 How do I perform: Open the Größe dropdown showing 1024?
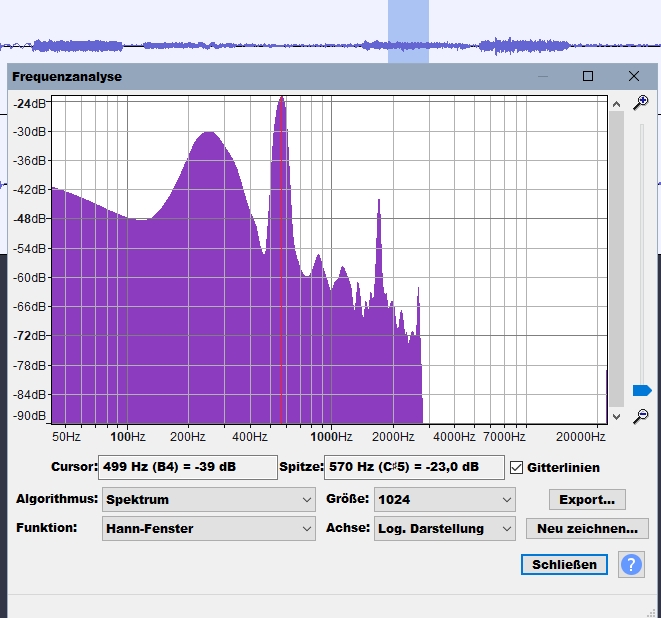pos(444,499)
